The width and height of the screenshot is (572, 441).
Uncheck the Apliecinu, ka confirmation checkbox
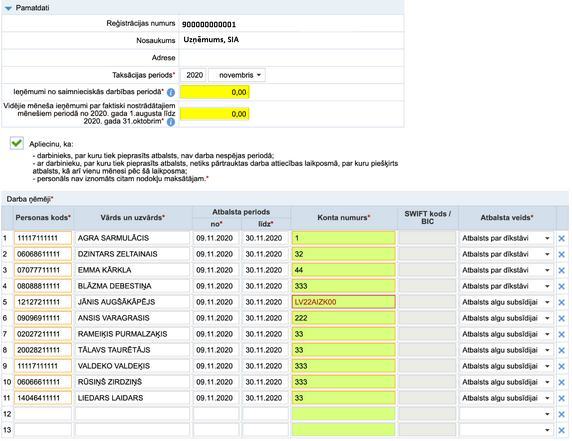click(x=17, y=143)
